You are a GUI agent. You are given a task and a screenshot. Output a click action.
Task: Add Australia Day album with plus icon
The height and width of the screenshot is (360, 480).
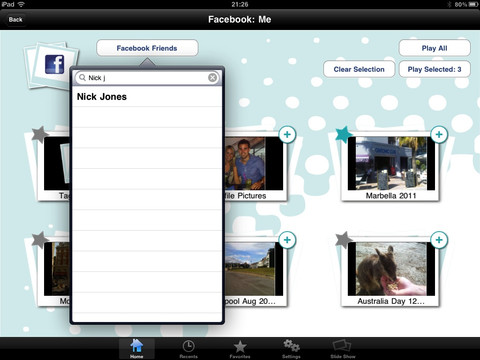(x=439, y=240)
